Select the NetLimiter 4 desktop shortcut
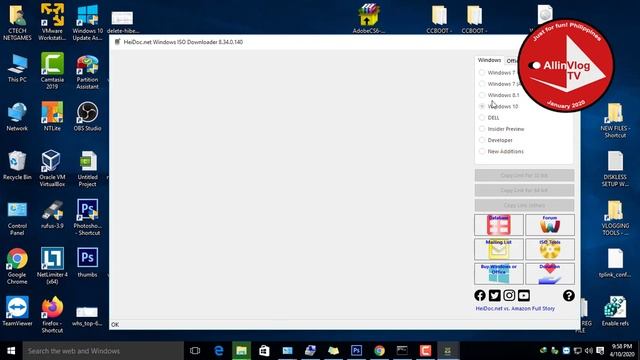The image size is (640, 360). pyautogui.click(x=52, y=266)
